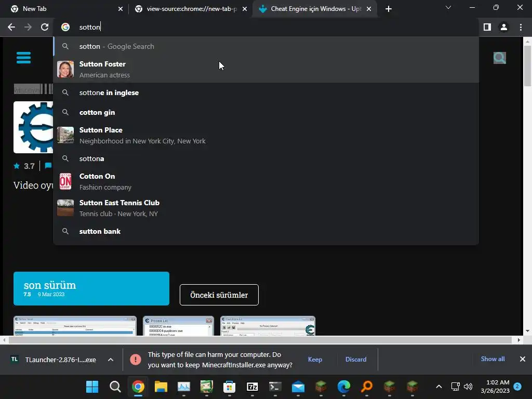This screenshot has width=532, height=399.
Task: Choose the Sutton Foster suggestion
Action: (266, 69)
